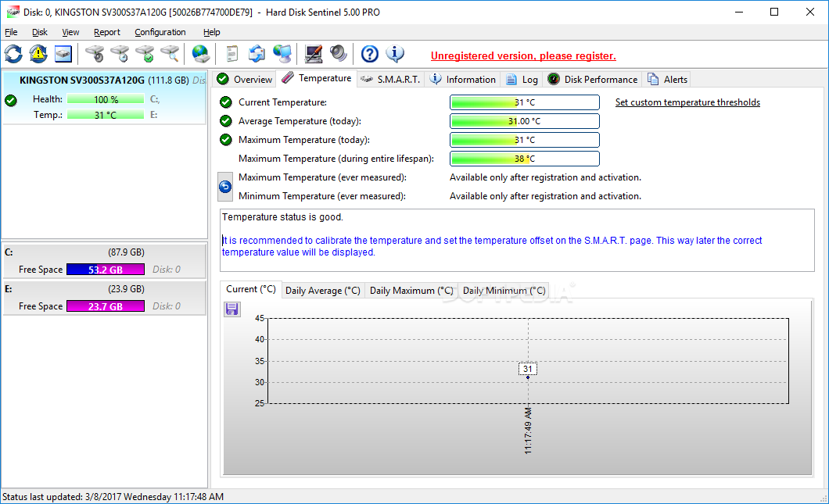Viewport: 829px width, 504px height.
Task: Select the C: (87.9 GB) partition row
Action: 104,260
